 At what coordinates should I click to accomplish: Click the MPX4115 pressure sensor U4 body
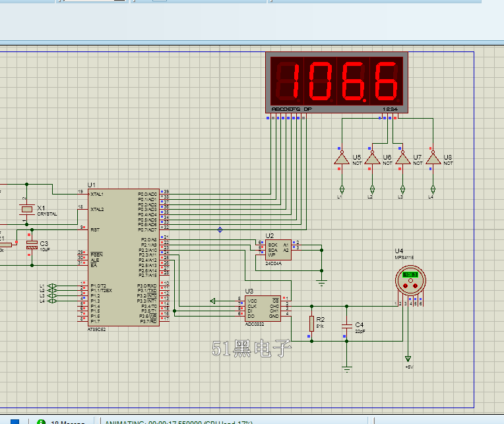[410, 280]
